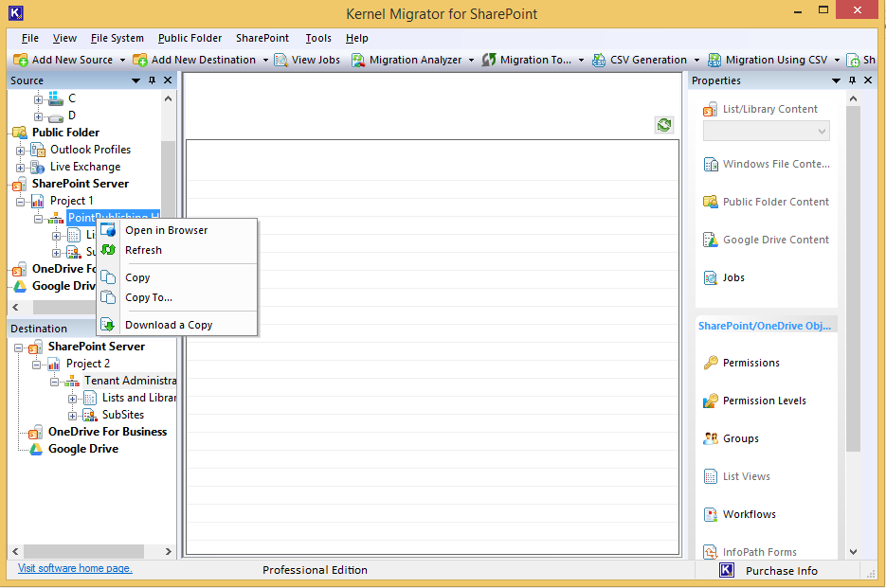Click the List Views icon
The width and height of the screenshot is (886, 588).
pos(711,476)
